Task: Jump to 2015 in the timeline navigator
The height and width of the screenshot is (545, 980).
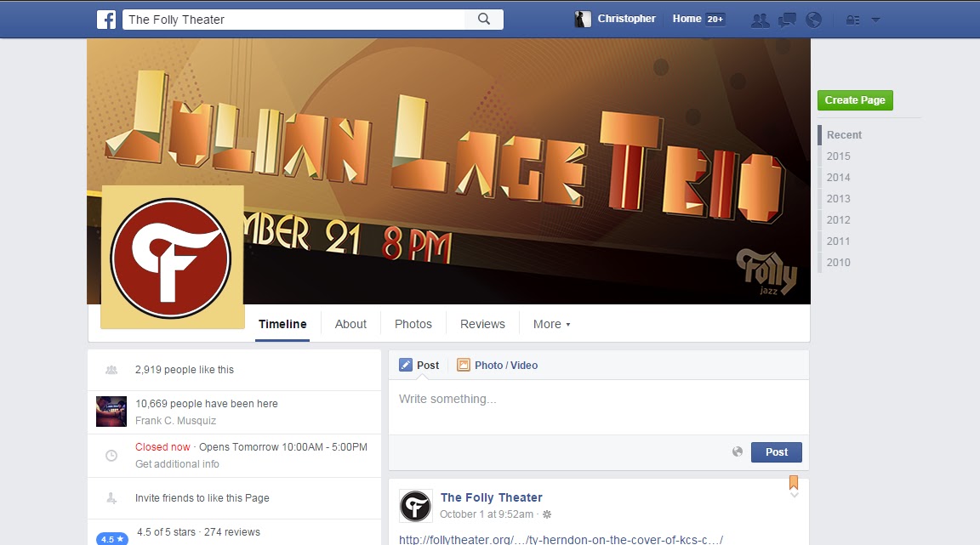Action: click(x=838, y=156)
